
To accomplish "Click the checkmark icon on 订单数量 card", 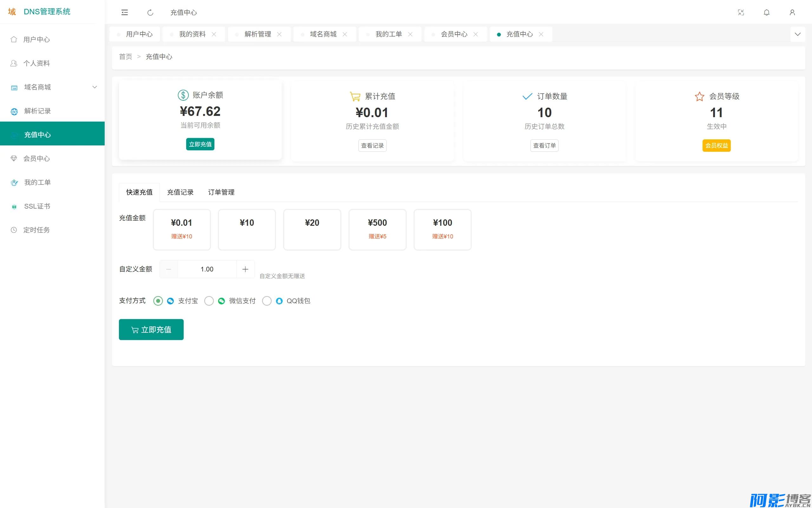I will (527, 97).
